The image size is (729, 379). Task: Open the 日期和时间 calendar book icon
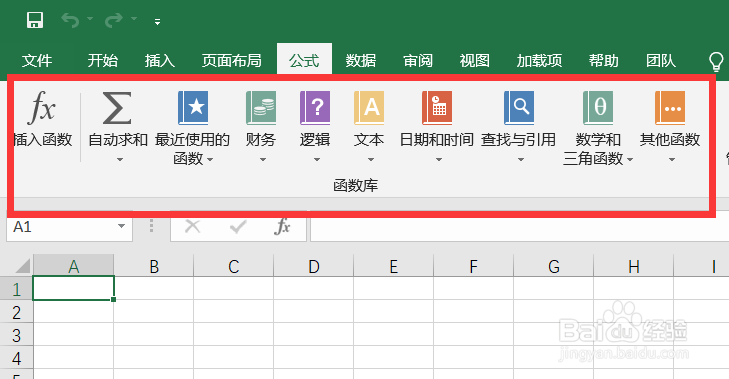[437, 108]
